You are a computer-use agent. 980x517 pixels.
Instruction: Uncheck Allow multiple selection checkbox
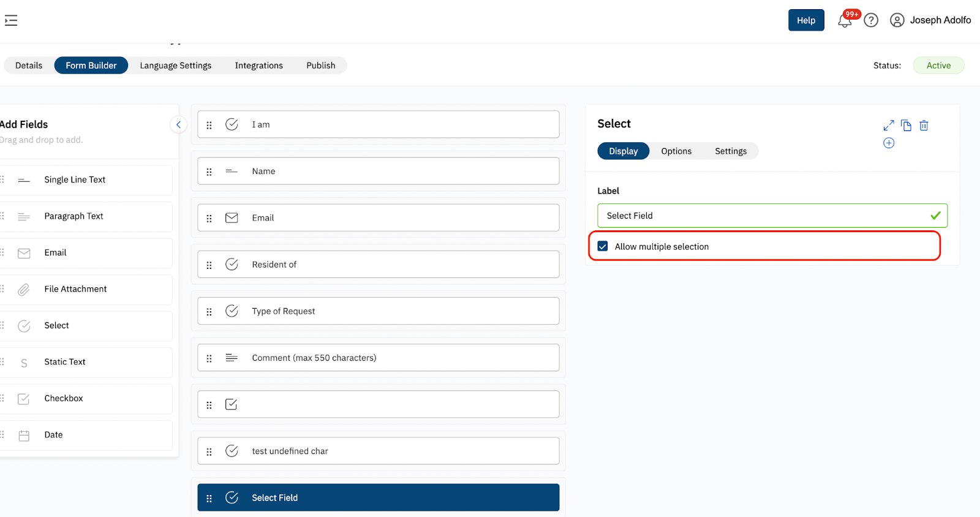coord(603,246)
